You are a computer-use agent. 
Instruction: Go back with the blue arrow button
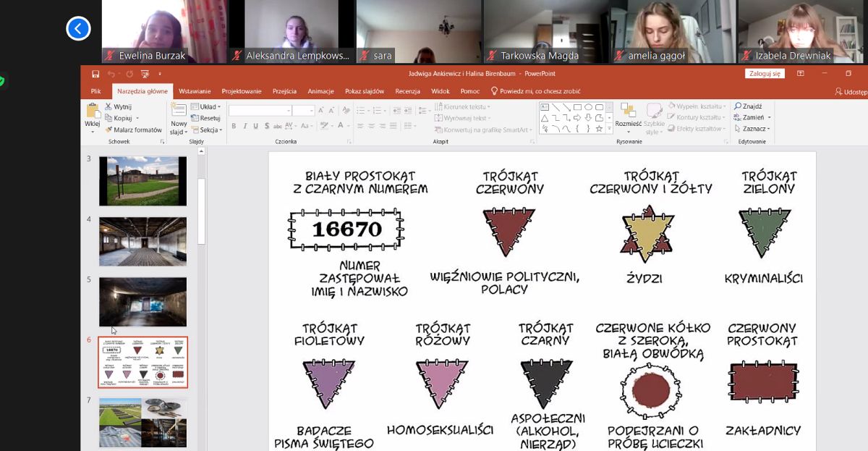(78, 29)
